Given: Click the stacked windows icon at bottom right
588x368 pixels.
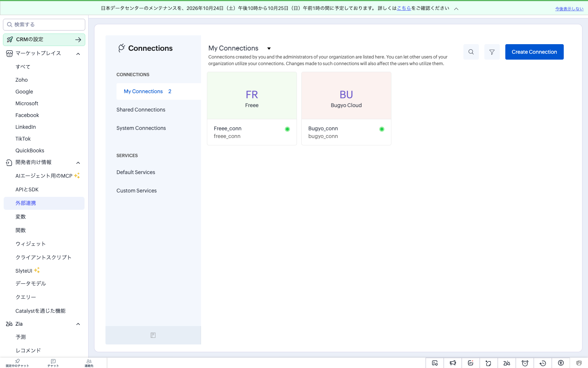Looking at the screenshot, I should [x=579, y=363].
